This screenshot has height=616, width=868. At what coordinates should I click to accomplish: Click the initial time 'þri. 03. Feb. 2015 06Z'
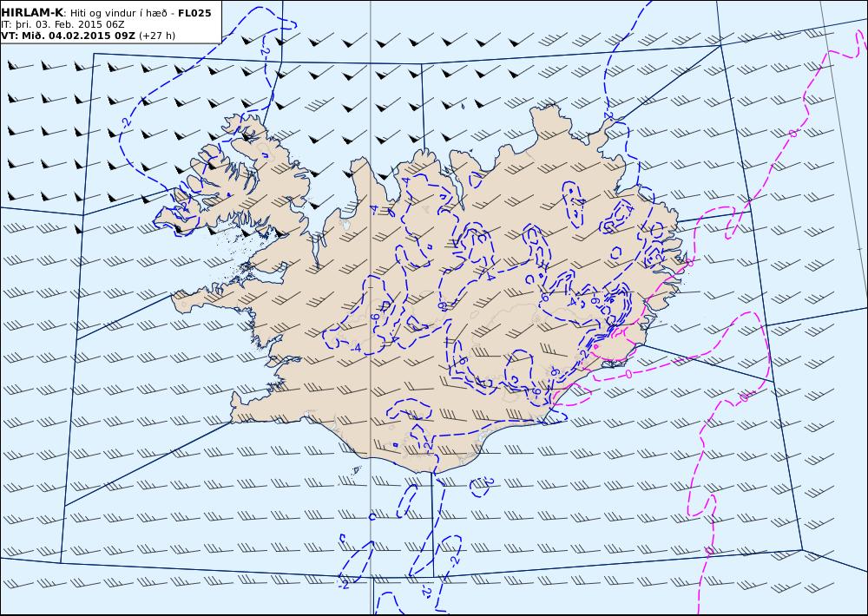coord(69,24)
